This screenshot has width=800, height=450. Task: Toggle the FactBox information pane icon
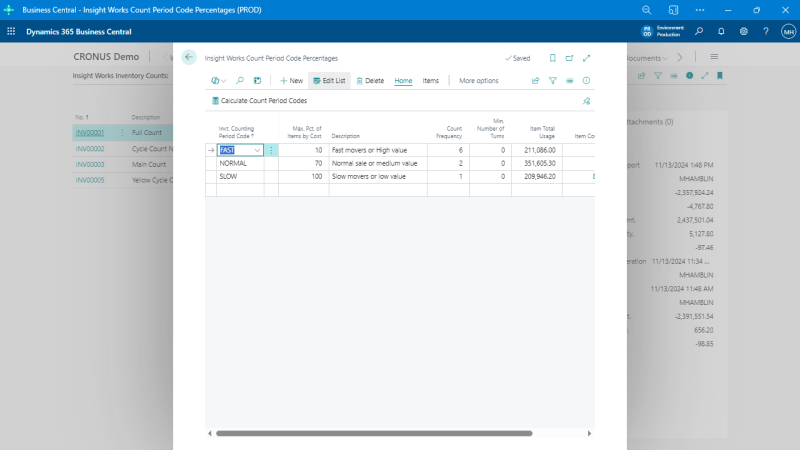[x=586, y=80]
